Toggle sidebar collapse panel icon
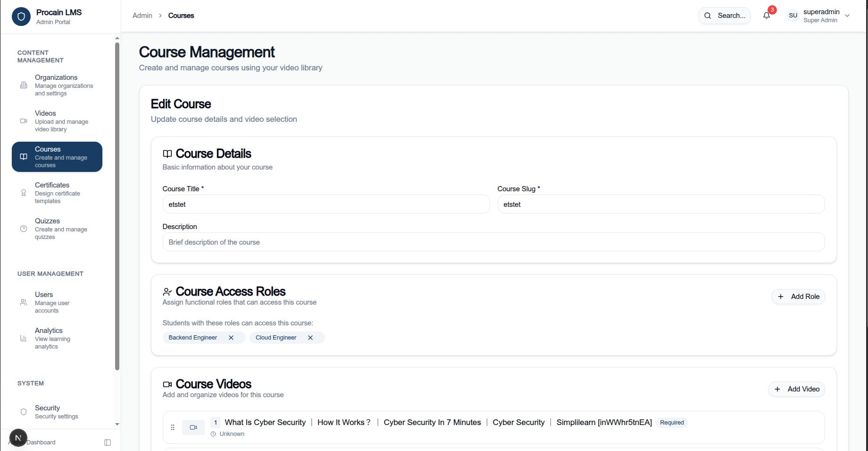This screenshot has width=868, height=451. [x=108, y=442]
